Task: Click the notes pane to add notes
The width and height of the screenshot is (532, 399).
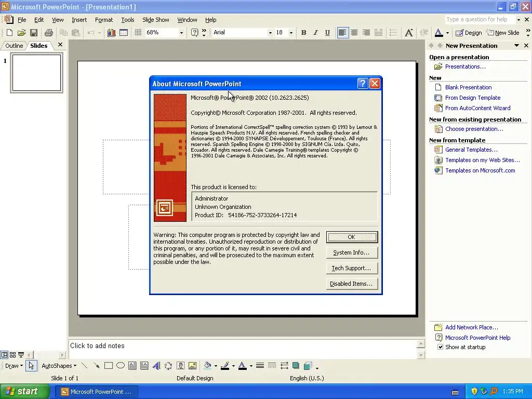Action: pyautogui.click(x=243, y=349)
